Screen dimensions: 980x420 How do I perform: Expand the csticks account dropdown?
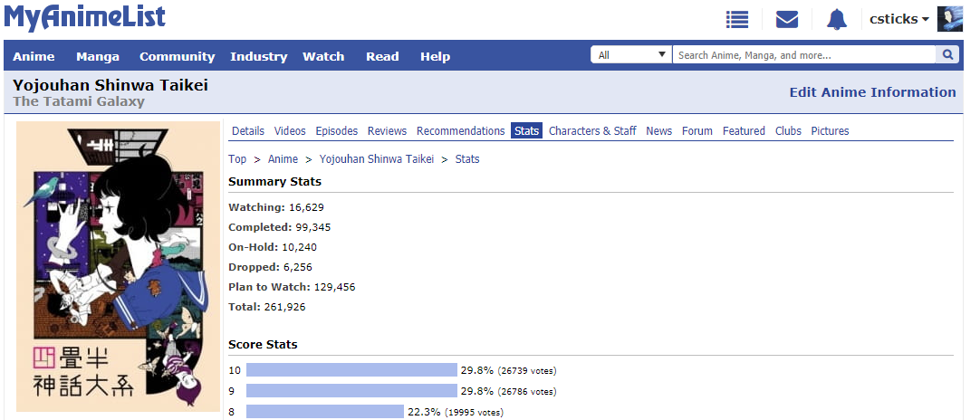tap(898, 19)
